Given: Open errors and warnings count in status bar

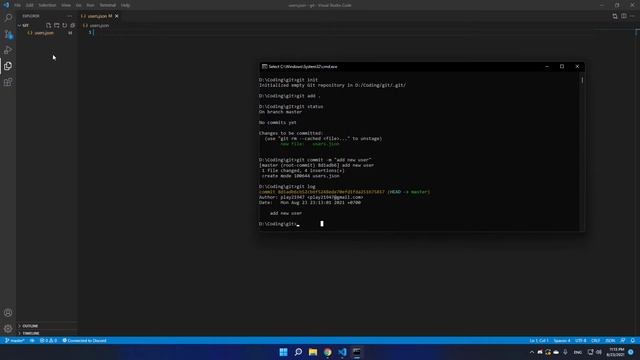Looking at the screenshot, I should coord(48,340).
